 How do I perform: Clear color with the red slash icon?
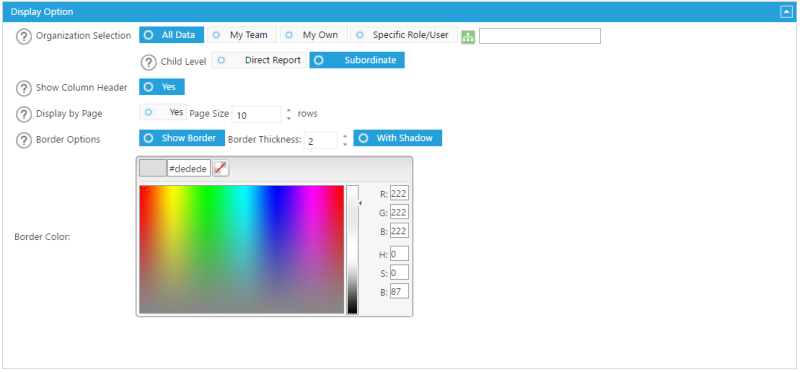click(220, 168)
